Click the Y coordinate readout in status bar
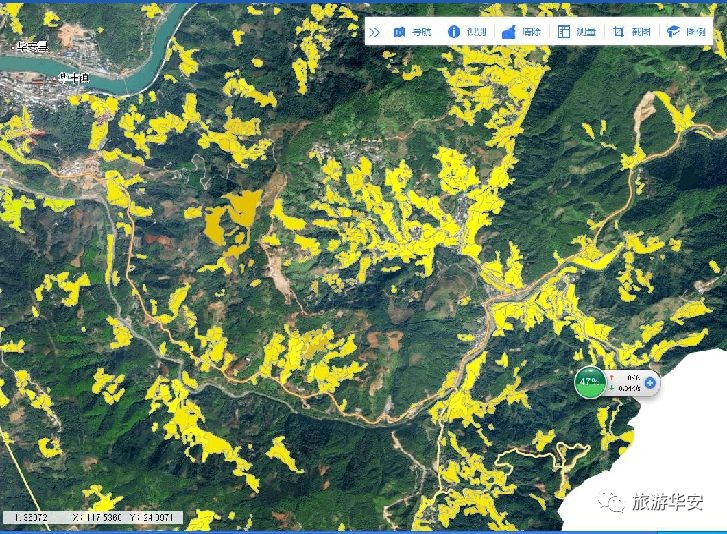Viewport: 727px width, 534px height. [157, 518]
